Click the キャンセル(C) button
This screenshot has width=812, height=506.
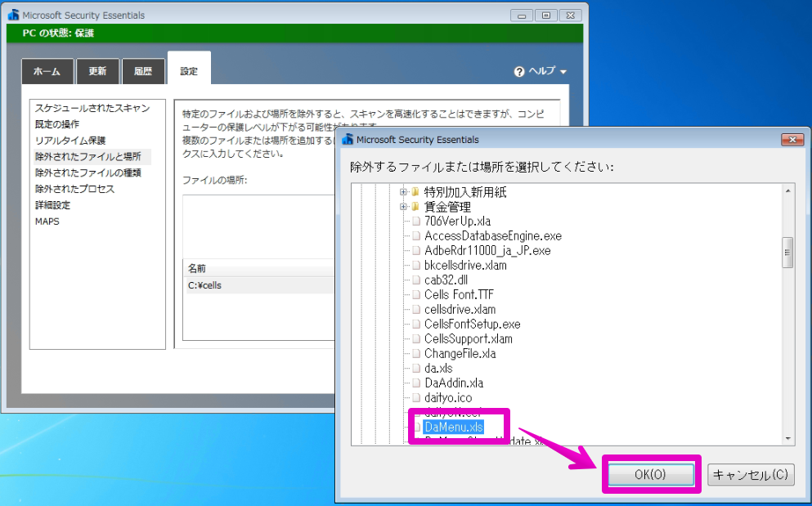751,474
